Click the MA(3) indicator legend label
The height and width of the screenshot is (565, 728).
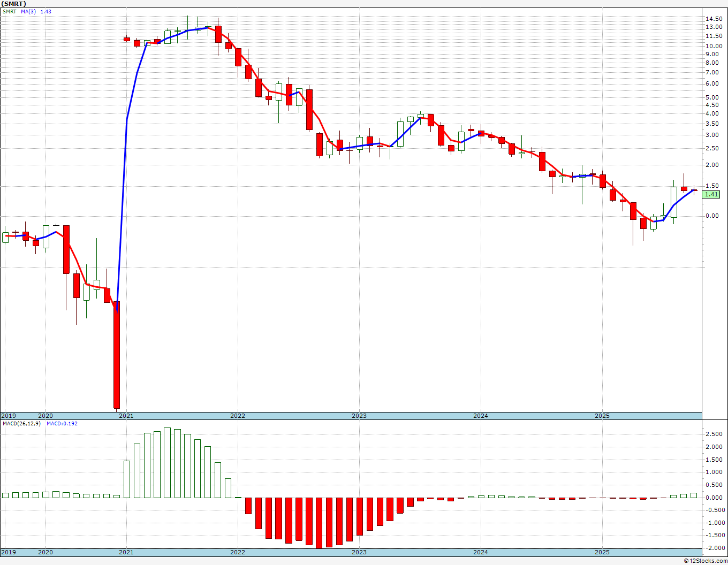coord(28,11)
